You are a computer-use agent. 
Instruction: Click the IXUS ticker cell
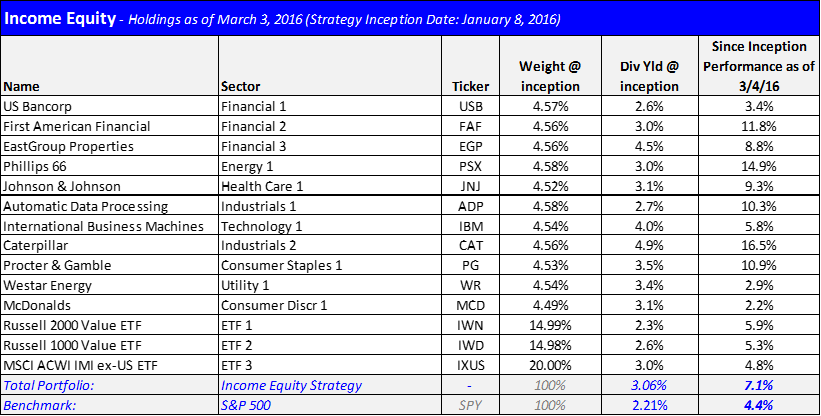[x=471, y=365]
